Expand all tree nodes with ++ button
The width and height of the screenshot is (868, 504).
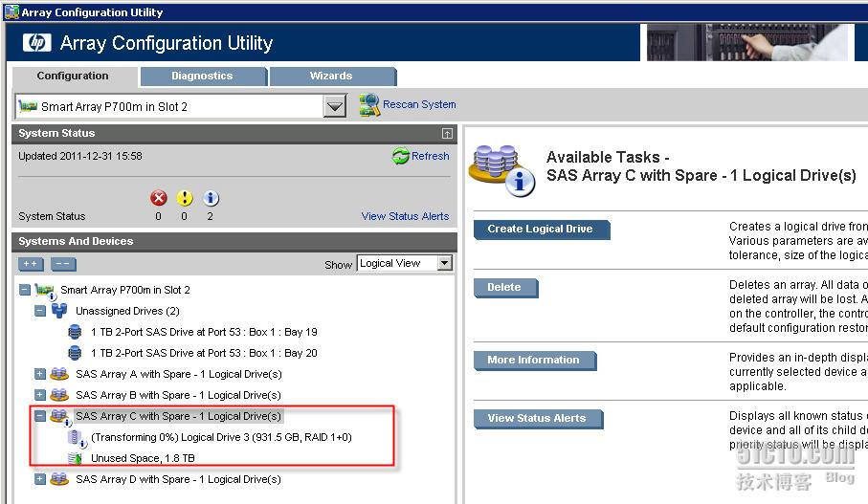point(31,264)
